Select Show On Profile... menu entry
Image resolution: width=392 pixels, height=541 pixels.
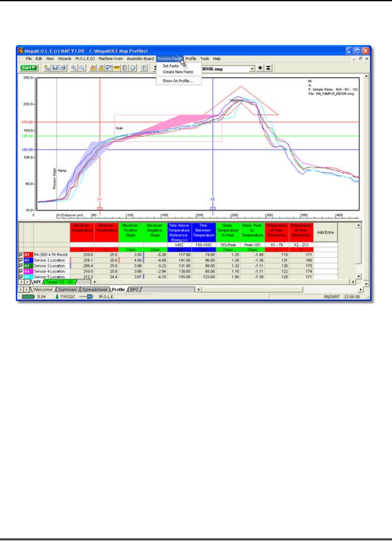click(178, 81)
